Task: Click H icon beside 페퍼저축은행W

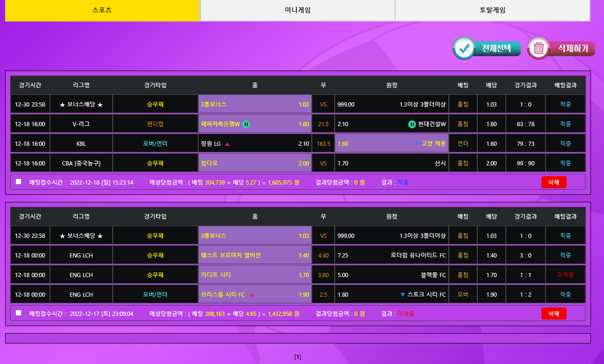Action: point(246,124)
